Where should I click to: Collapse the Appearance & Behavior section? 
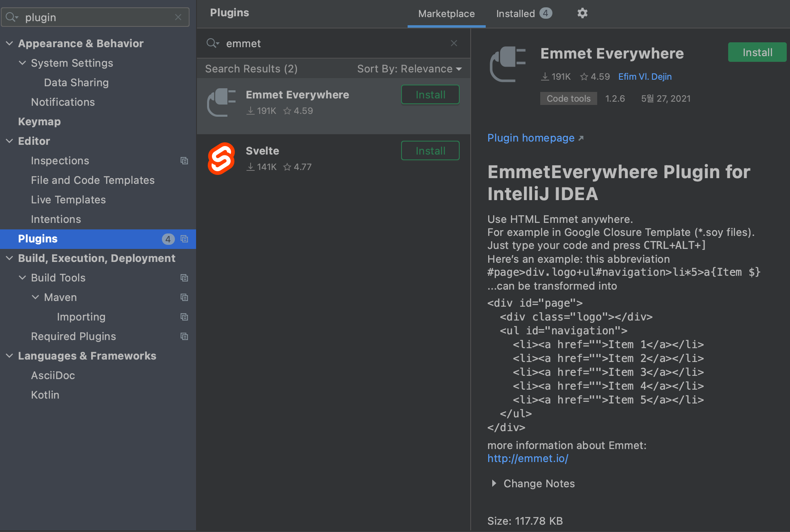9,44
